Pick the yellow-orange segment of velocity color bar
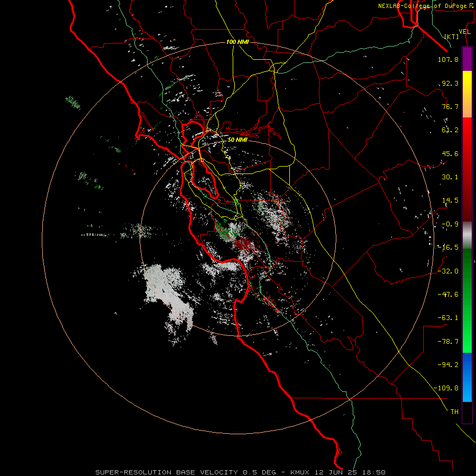 (x=467, y=94)
